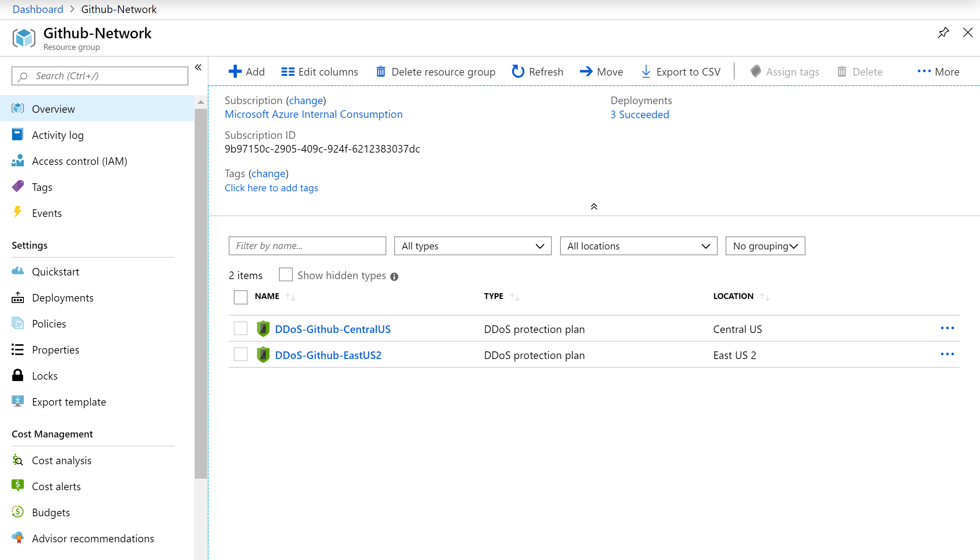Image resolution: width=980 pixels, height=560 pixels.
Task: Click the sidebar scrollbar thumb
Action: pos(201,294)
